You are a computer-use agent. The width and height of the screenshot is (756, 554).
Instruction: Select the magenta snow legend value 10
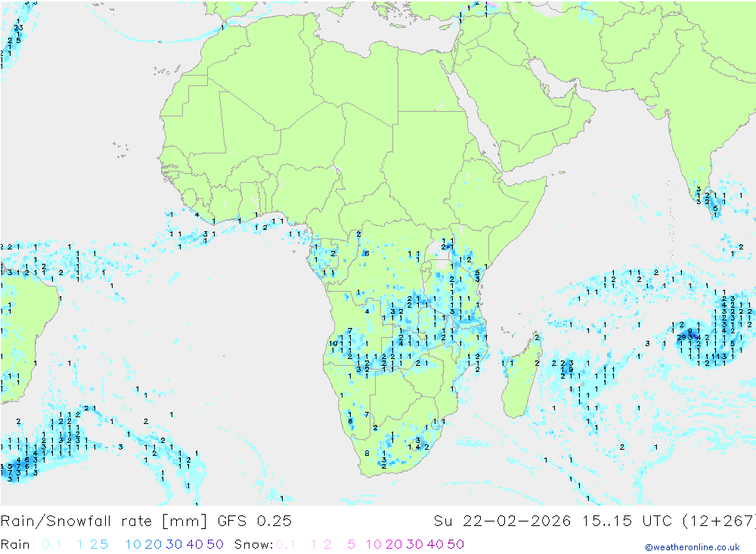tap(373, 544)
